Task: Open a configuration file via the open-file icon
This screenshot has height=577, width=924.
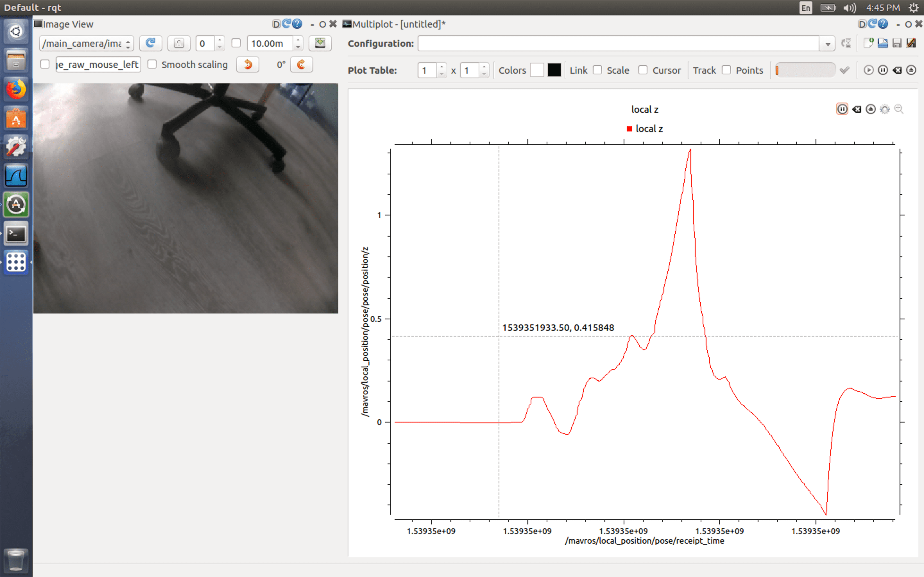Action: tap(883, 43)
